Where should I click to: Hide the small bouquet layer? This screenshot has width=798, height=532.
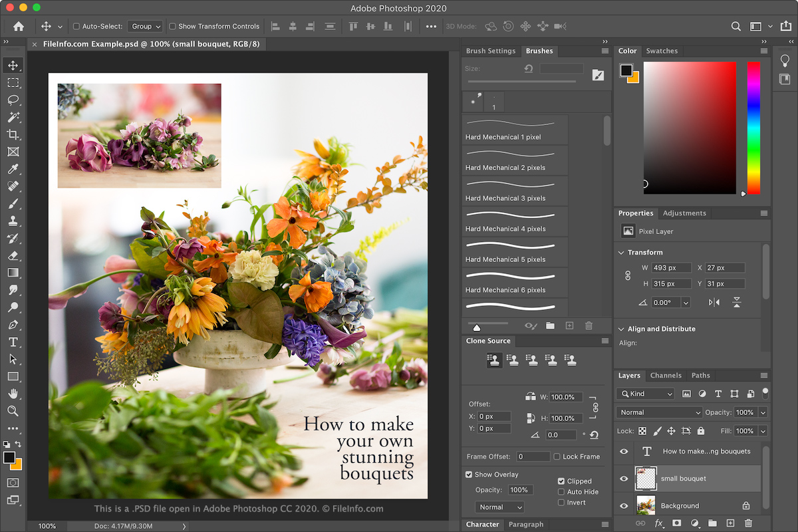coord(624,479)
